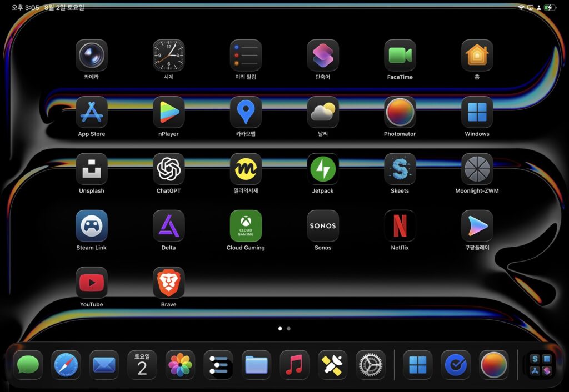Viewport: 569px width, 392px height.
Task: Open the ChatGPT app
Action: [x=169, y=169]
